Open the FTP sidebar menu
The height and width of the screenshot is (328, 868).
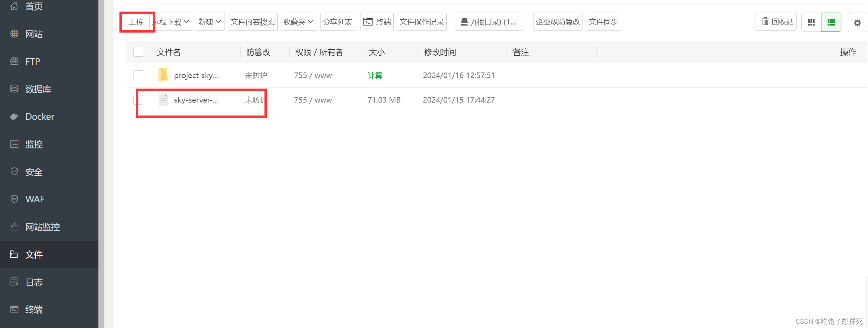[33, 62]
